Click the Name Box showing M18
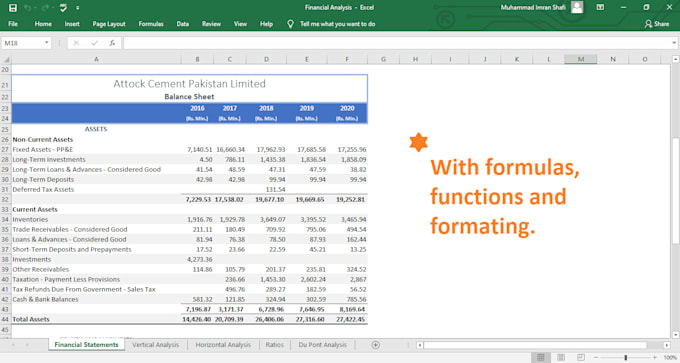 [x=23, y=43]
